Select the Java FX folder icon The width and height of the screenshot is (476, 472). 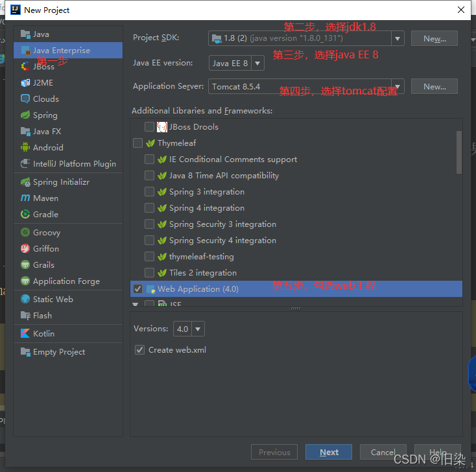[x=25, y=131]
